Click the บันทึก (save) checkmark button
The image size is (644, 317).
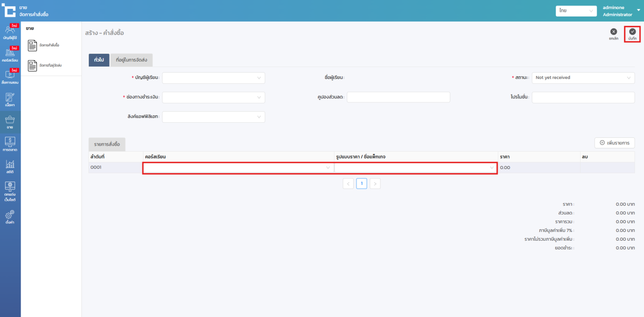[x=632, y=34]
